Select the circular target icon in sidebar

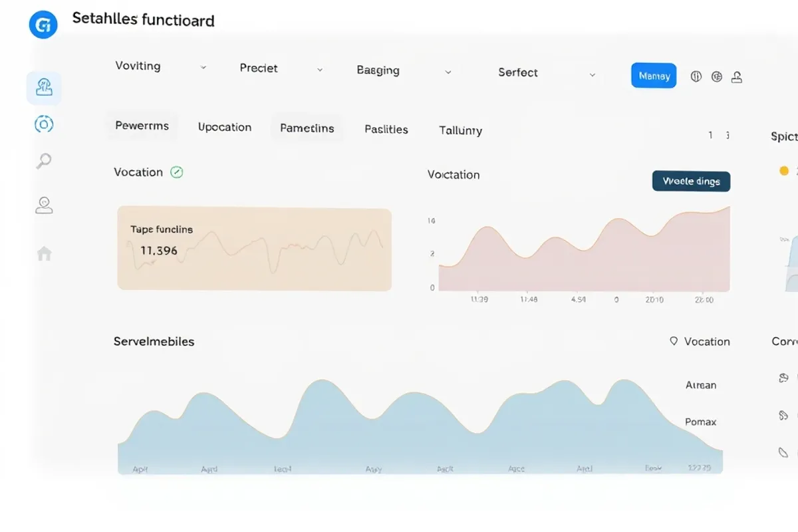44,124
